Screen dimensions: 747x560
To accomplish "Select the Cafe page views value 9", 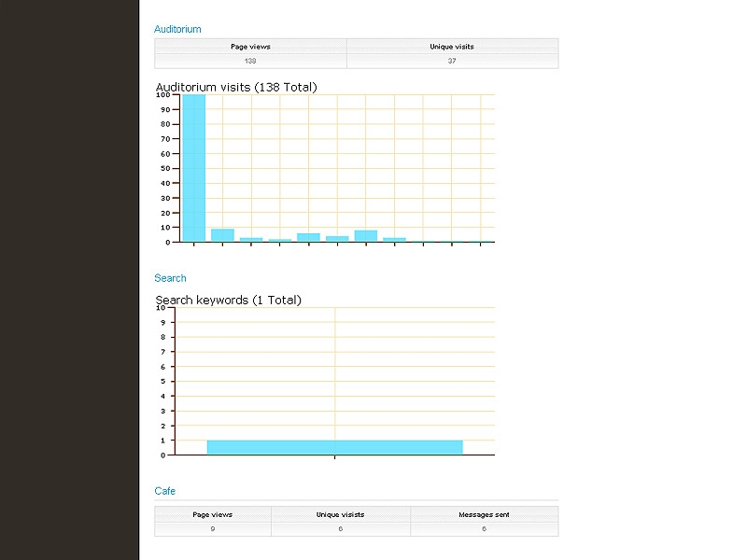I will click(x=213, y=529).
